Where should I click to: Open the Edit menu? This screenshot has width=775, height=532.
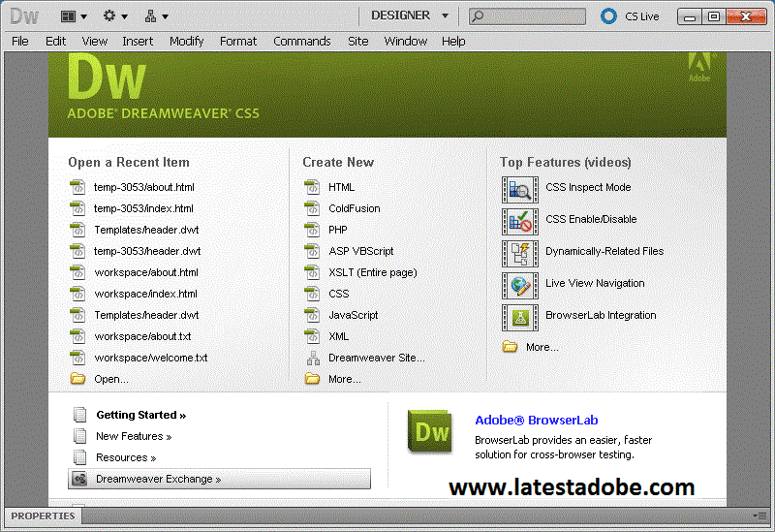[x=55, y=41]
